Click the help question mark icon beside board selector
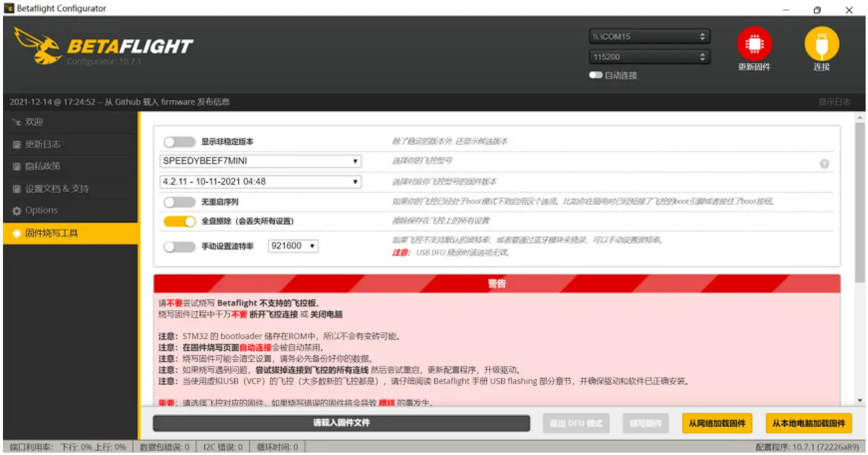Viewport: 868px width, 455px height. (x=824, y=163)
